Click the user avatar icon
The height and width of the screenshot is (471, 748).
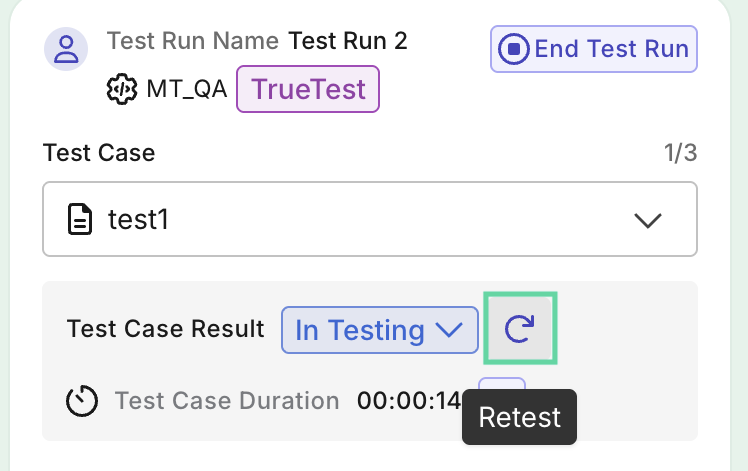click(x=65, y=49)
